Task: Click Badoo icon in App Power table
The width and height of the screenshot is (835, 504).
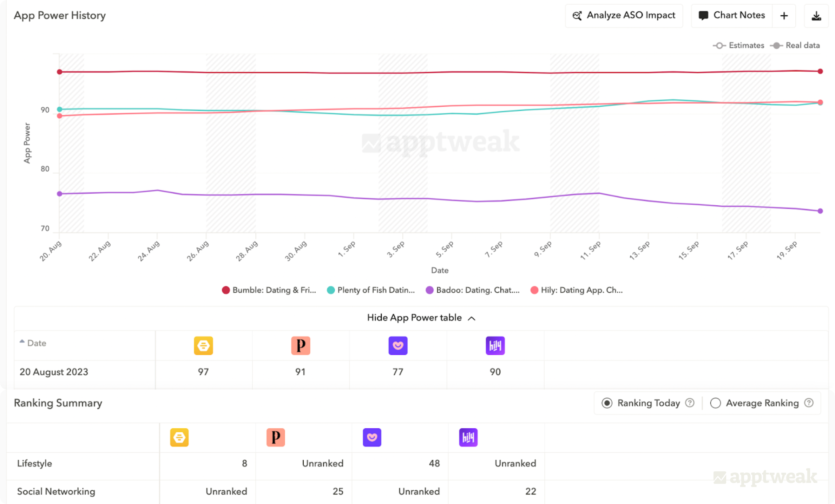Action: (x=398, y=346)
